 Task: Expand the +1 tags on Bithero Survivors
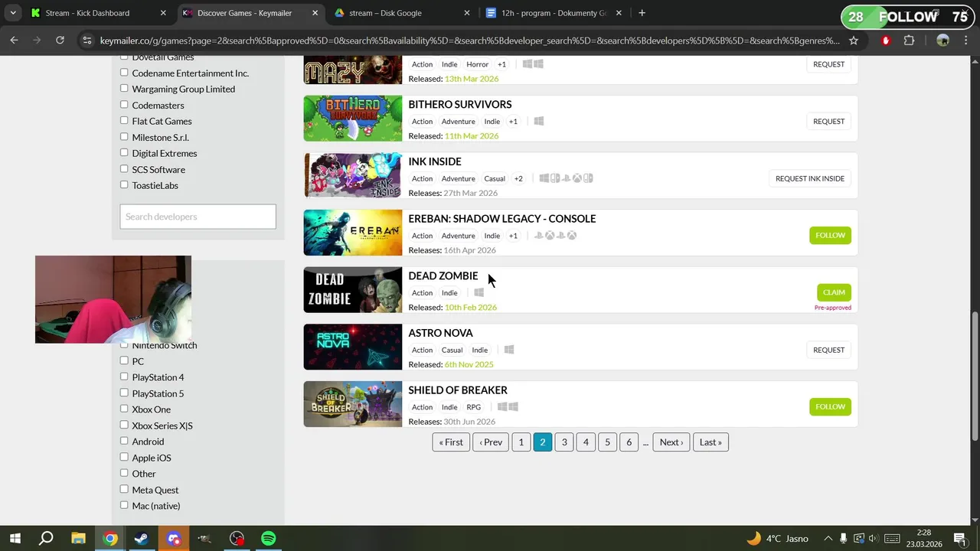[x=513, y=121]
